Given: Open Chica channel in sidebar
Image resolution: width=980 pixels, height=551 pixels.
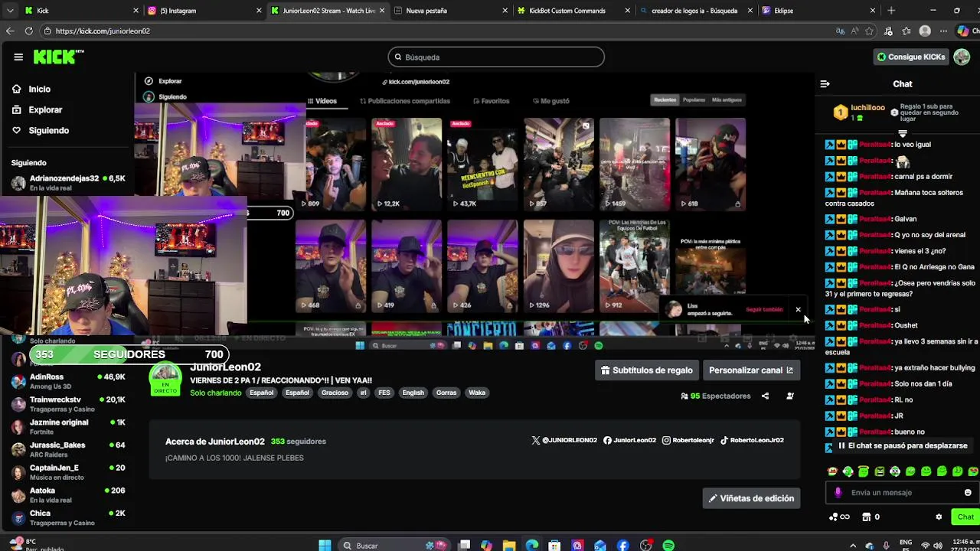Looking at the screenshot, I should coord(67,517).
